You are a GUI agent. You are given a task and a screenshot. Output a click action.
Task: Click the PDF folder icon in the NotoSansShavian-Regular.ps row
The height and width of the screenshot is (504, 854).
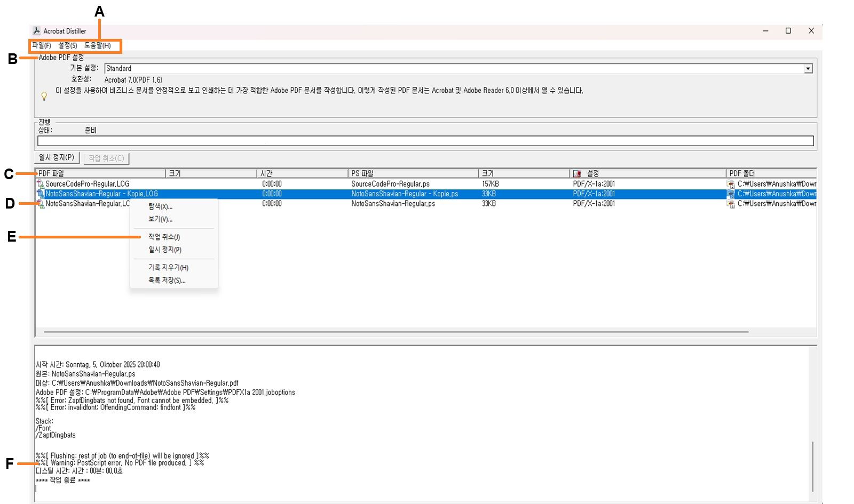pos(731,204)
